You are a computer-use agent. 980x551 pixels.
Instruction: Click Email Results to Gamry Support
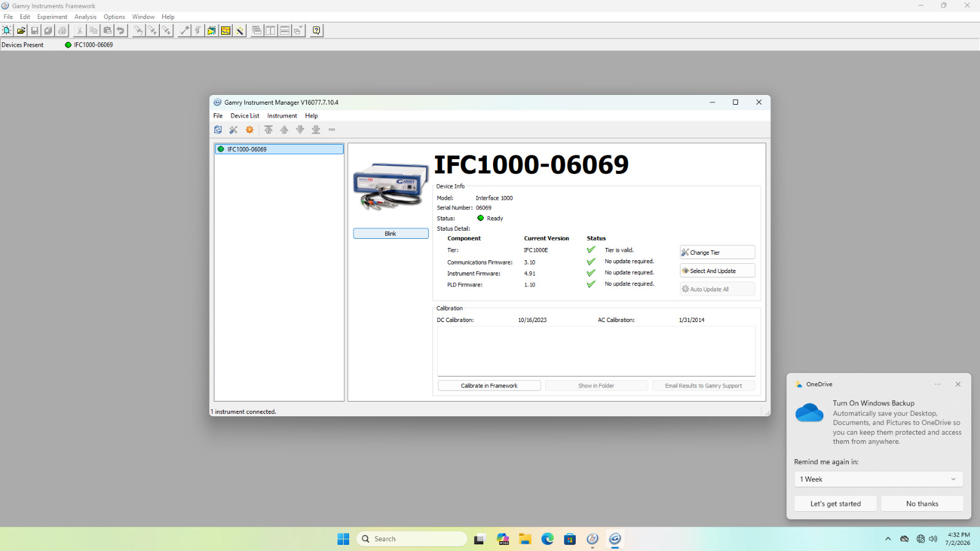(704, 386)
